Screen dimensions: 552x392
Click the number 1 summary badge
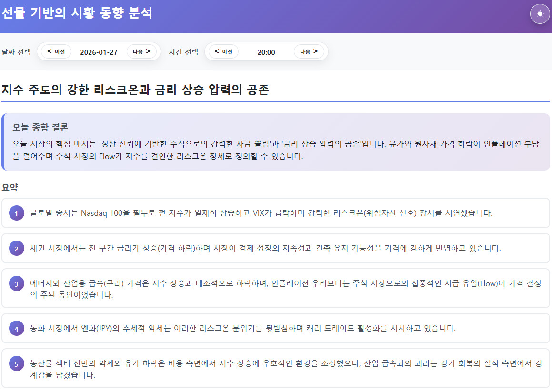[x=16, y=213]
